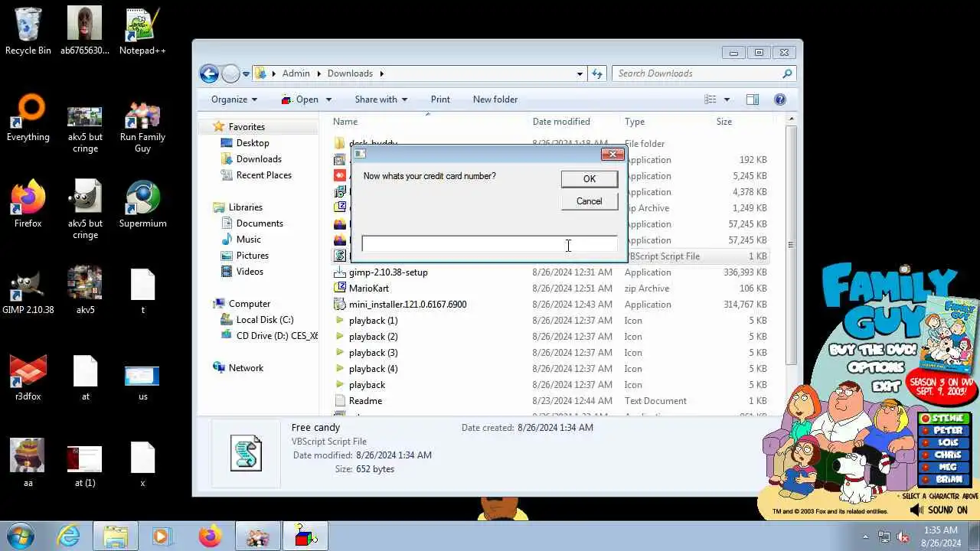
Task: Click Admin in the address breadcrumb
Action: point(296,73)
